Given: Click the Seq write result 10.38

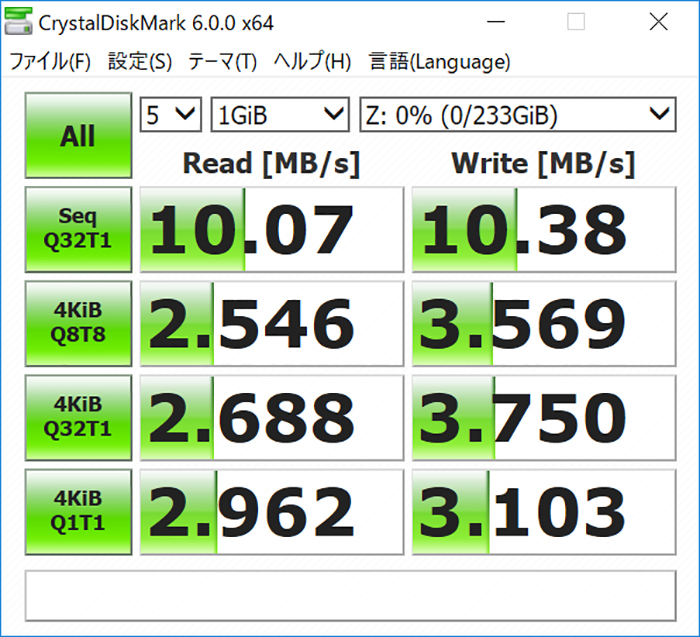Looking at the screenshot, I should point(543,229).
